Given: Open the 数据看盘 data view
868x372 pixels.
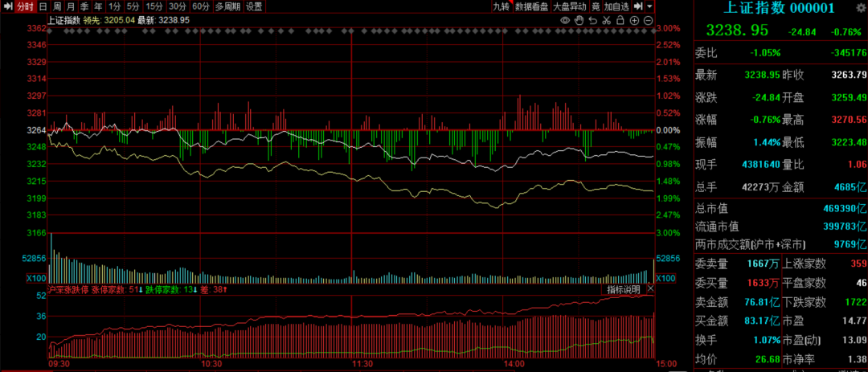Looking at the screenshot, I should pos(531,6).
